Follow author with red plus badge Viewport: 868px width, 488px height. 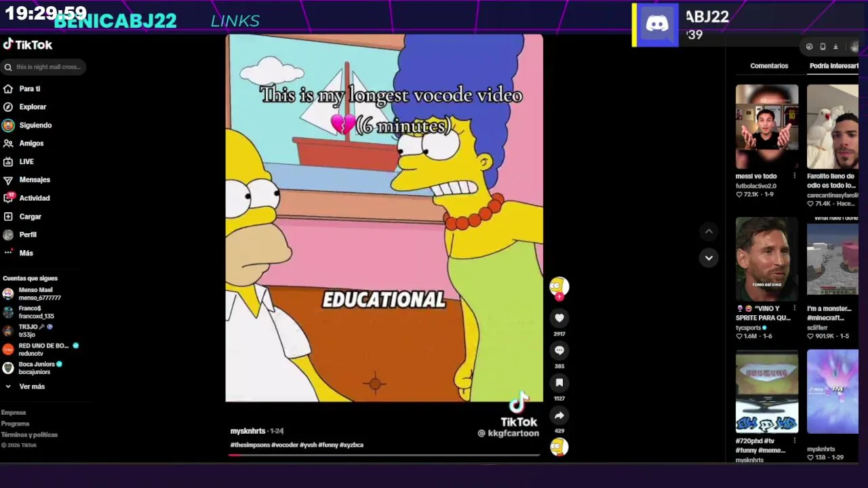(x=559, y=297)
